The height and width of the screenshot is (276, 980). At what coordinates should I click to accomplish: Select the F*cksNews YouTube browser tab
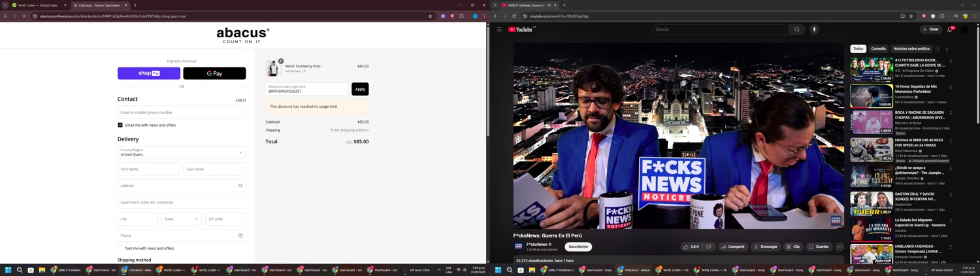pyautogui.click(x=529, y=5)
